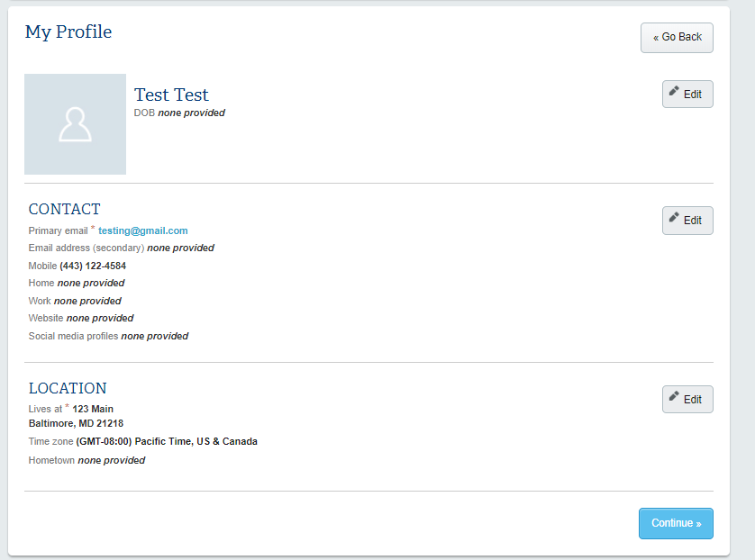The image size is (755, 560).
Task: Click the Test Test profile name
Action: 171,95
